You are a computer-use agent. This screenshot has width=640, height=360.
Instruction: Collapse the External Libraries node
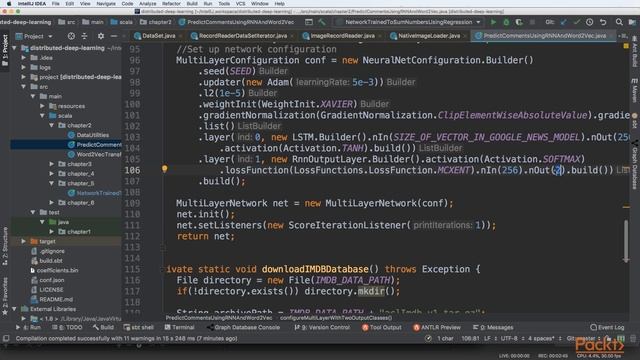tap(15, 309)
